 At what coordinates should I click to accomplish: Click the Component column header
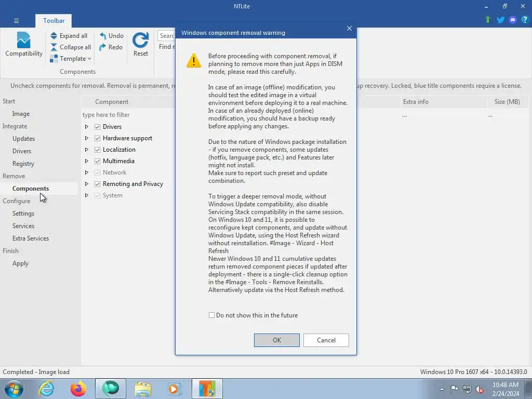[x=112, y=102]
